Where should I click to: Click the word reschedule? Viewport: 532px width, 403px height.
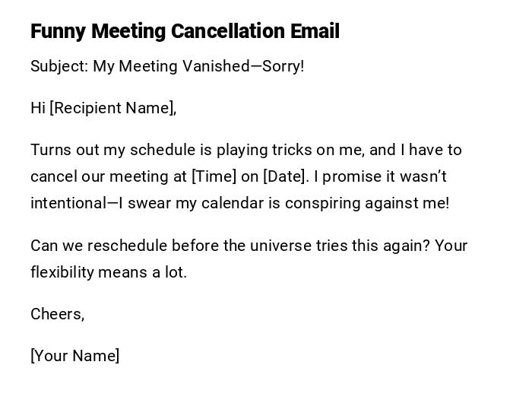[x=126, y=246]
